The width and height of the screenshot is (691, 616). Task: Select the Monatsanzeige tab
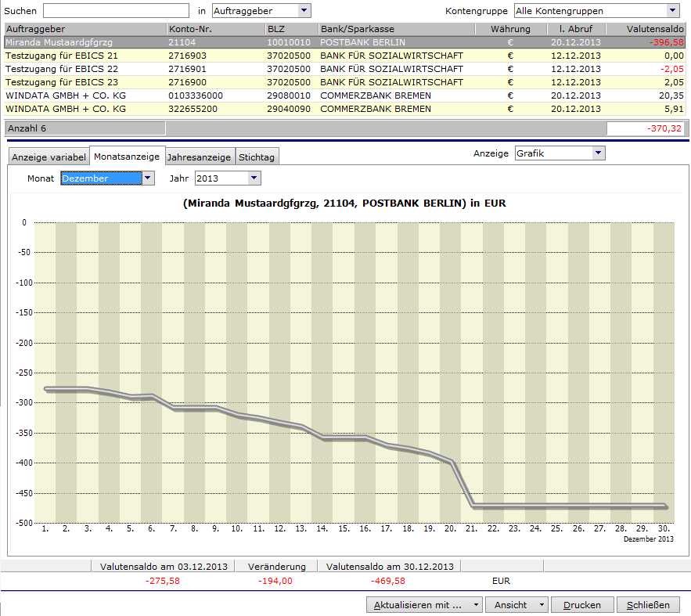127,156
